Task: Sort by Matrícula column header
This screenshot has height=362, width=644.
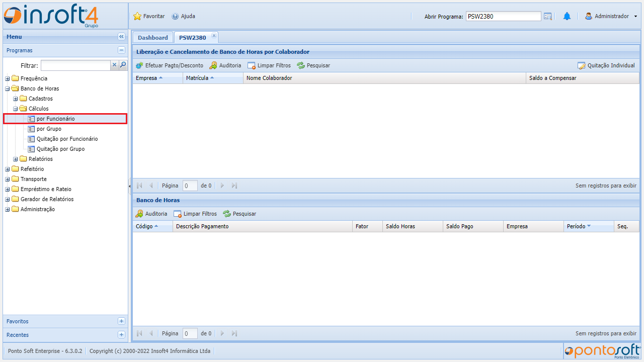Action: click(197, 78)
